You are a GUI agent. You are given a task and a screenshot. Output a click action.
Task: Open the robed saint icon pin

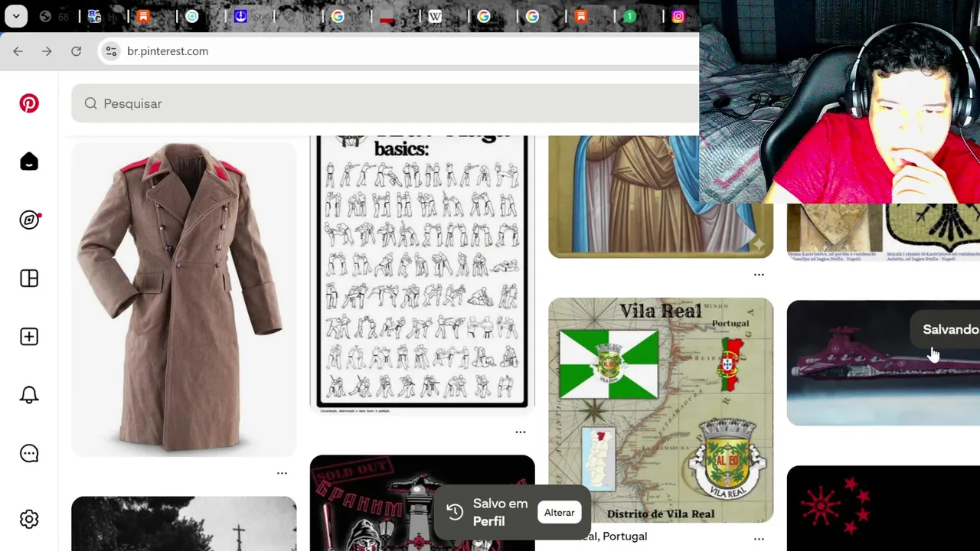661,197
